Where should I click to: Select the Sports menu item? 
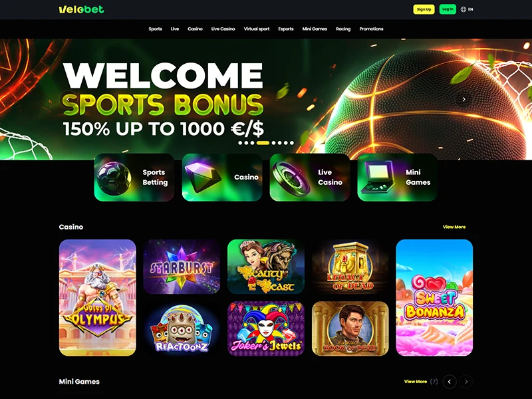coord(155,29)
